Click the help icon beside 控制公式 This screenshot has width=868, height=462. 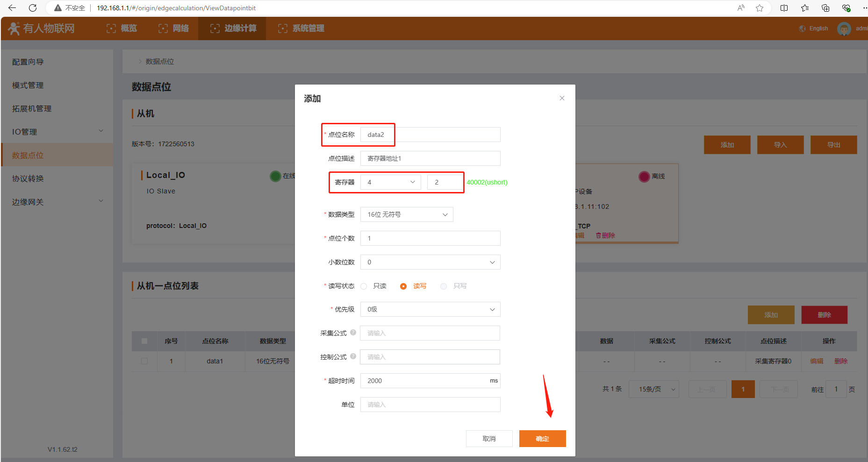coord(353,356)
